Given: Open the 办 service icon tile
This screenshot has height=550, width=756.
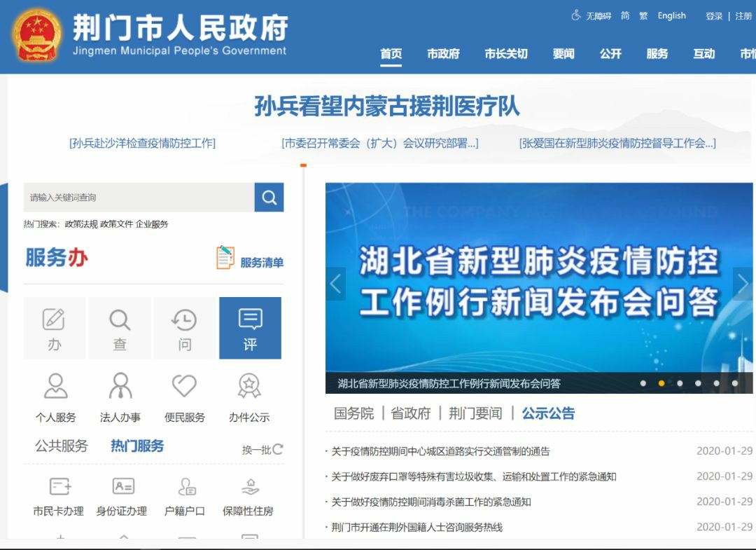Looking at the screenshot, I should (55, 328).
